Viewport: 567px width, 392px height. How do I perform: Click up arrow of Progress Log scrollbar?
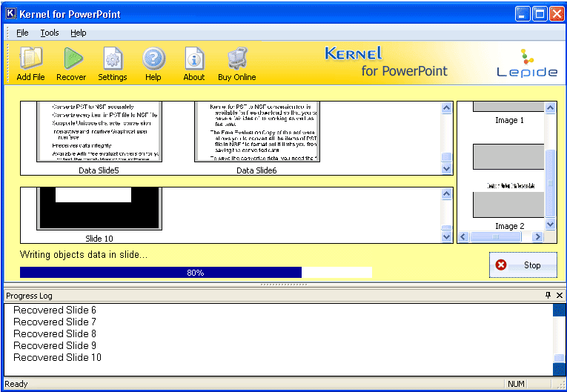pos(558,310)
